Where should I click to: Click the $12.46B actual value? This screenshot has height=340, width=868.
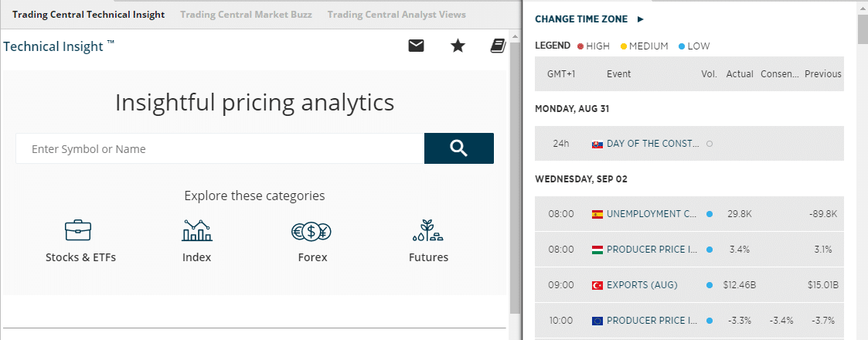point(740,285)
